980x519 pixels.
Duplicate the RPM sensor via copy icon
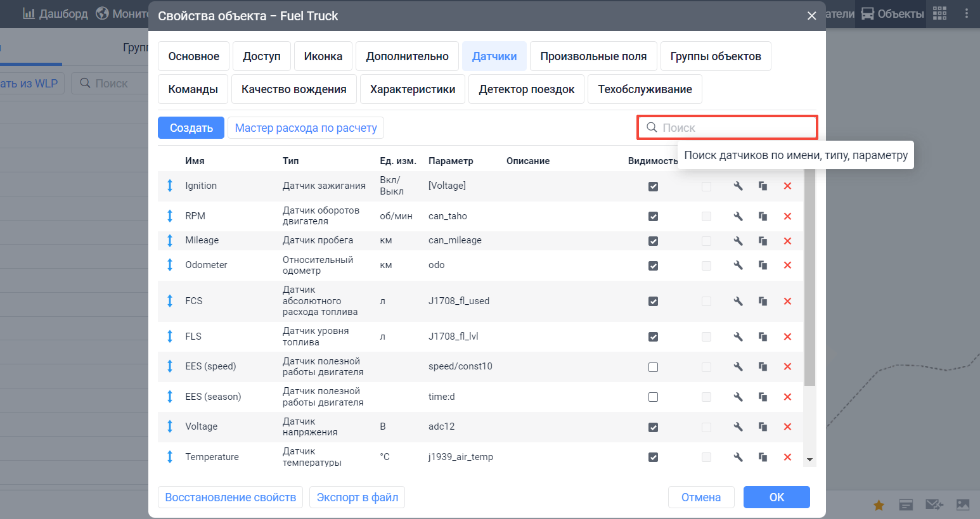tap(763, 216)
